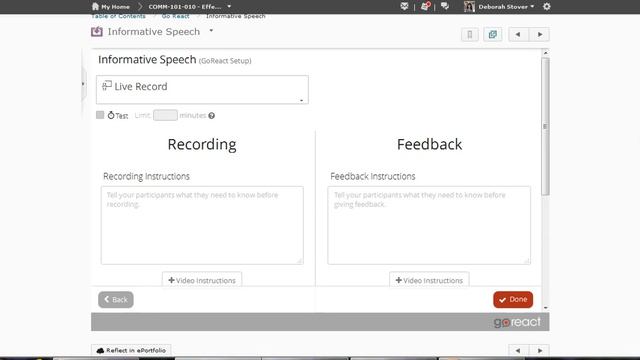640x360 pixels.
Task: Click the Limit minutes input field
Action: [165, 115]
